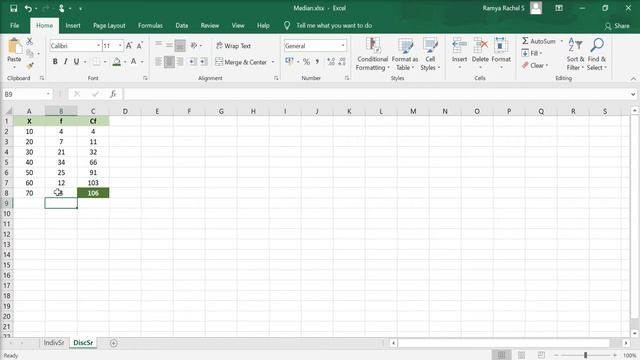Apply fill color with the paint bucket

[117, 62]
